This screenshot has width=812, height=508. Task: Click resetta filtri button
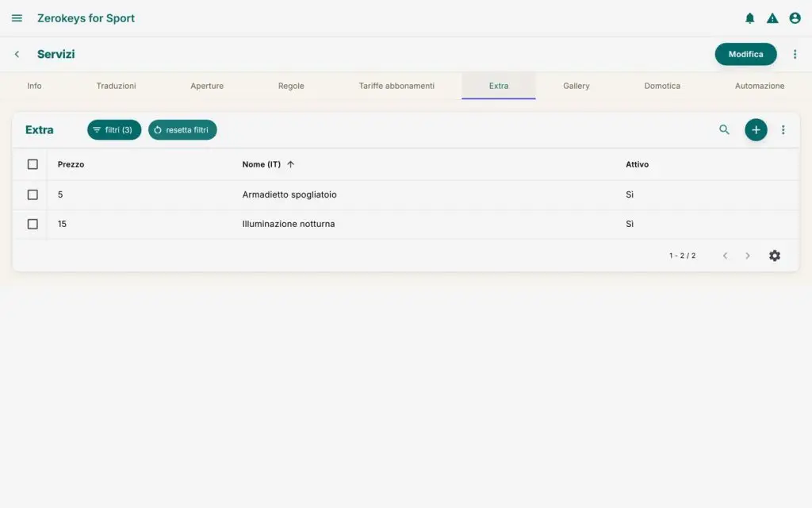click(x=182, y=129)
